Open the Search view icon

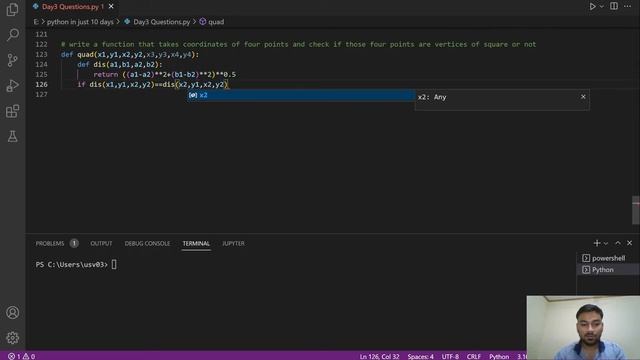tap(13, 35)
